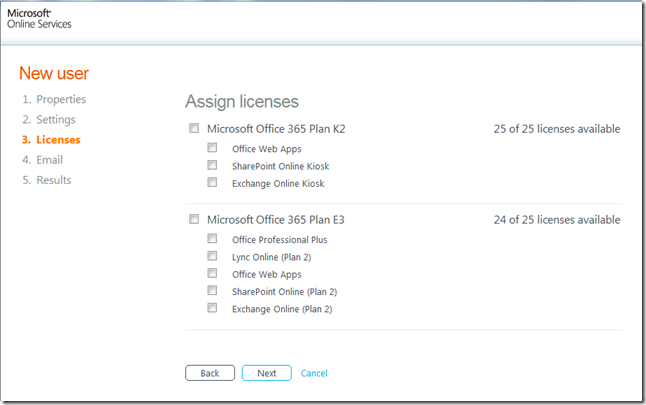Check Microsoft Office 365 Plan K2 checkbox

click(192, 129)
